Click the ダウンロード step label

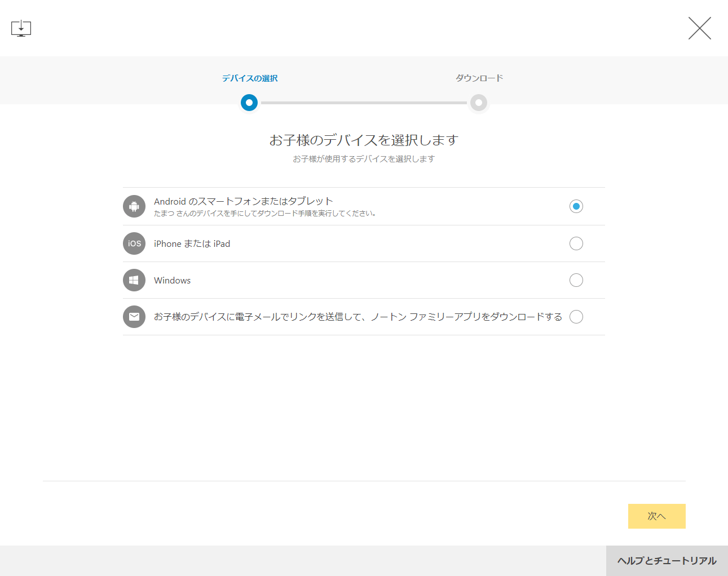[x=479, y=78]
